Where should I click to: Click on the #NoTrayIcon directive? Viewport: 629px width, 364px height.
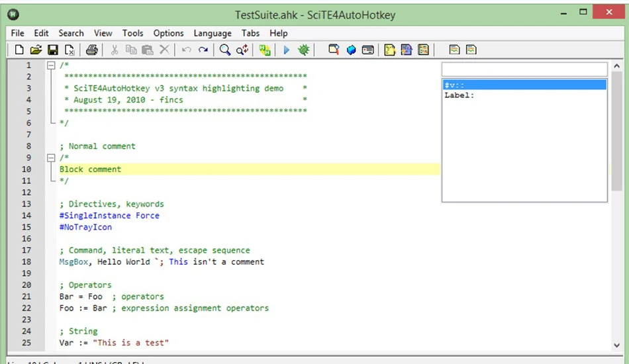pos(85,227)
